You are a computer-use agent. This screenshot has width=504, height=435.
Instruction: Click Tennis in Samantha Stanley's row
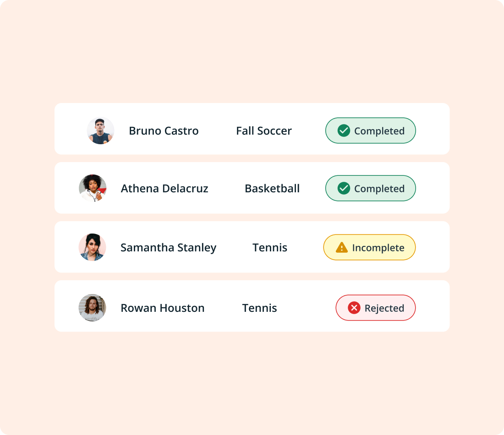tap(270, 248)
